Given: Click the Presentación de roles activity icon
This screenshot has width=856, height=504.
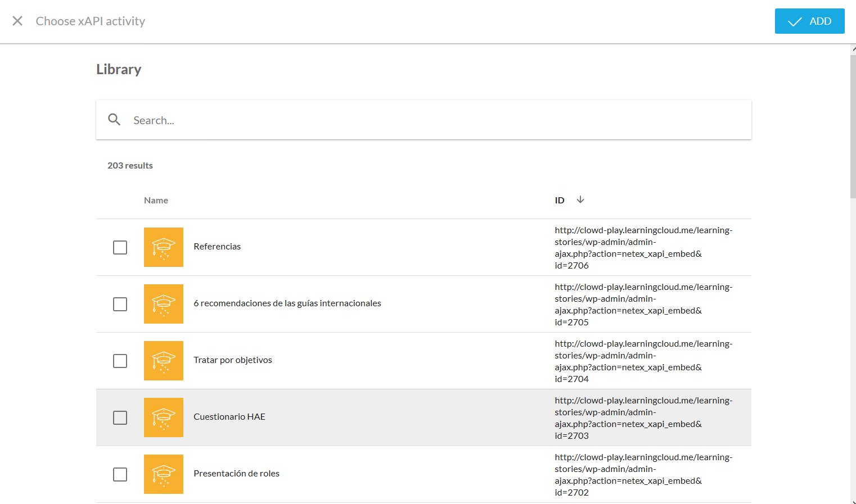Looking at the screenshot, I should (164, 474).
